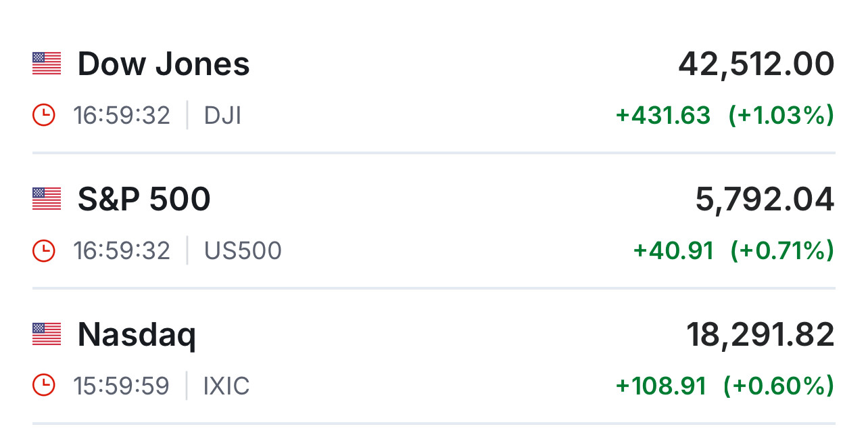Click the US500 ticker symbol
Image resolution: width=868 pixels, height=429 pixels.
click(243, 251)
